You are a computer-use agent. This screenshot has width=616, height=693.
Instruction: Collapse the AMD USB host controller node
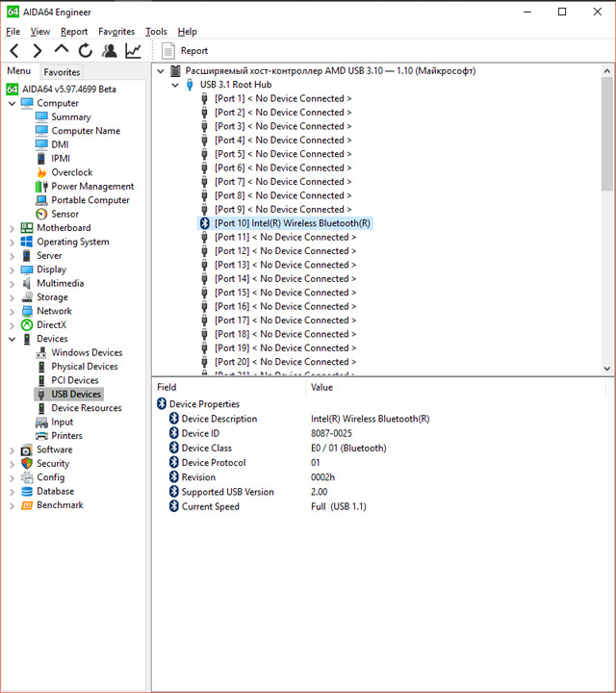(x=161, y=70)
